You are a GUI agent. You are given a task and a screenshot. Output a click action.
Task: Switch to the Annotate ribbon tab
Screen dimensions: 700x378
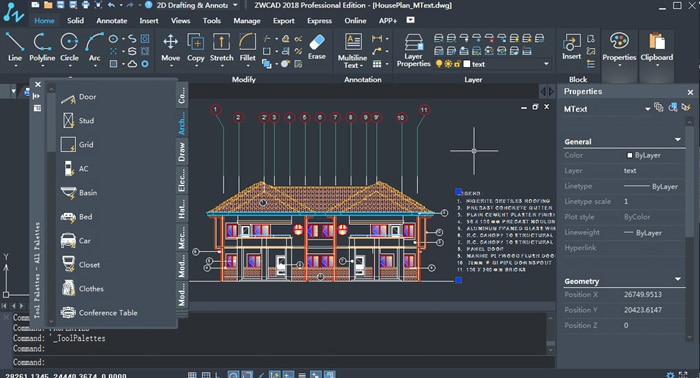(112, 21)
